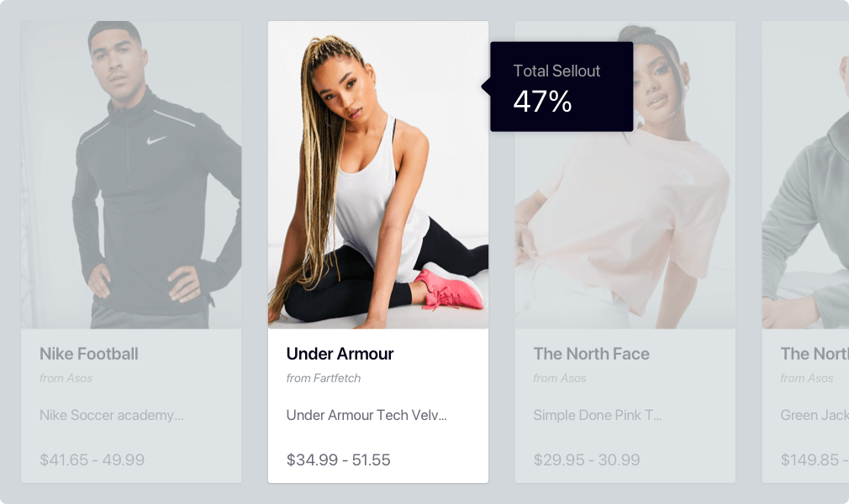
Task: Select The North Face pink tee image
Action: [625, 175]
